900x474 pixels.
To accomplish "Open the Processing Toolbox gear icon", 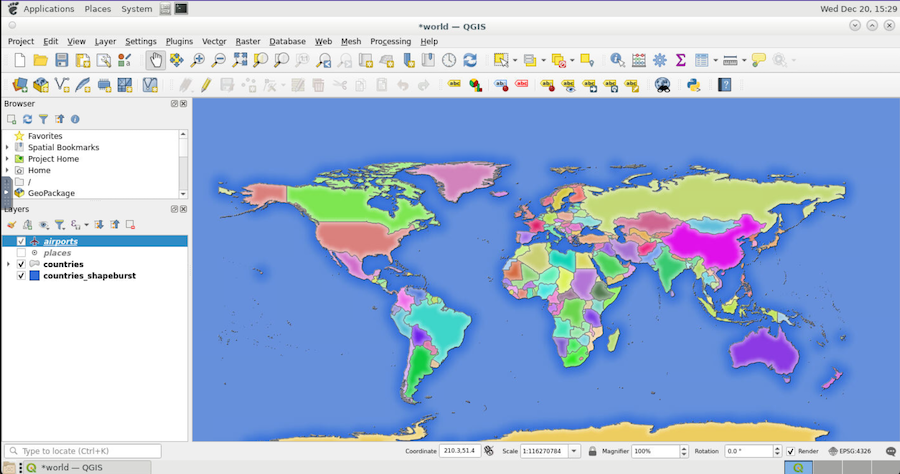I will click(660, 60).
